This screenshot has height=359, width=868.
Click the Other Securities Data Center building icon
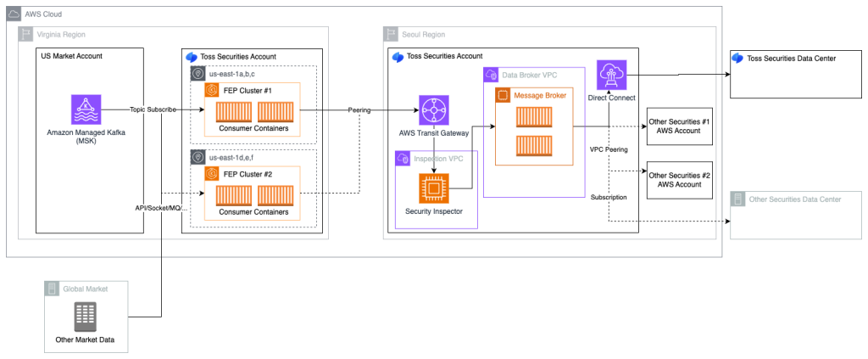click(x=737, y=199)
